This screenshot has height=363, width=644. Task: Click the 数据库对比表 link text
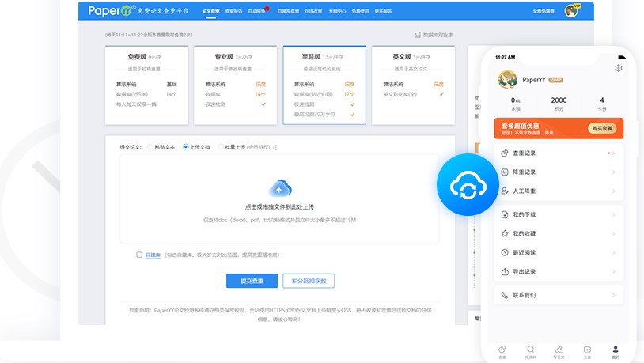click(x=438, y=36)
